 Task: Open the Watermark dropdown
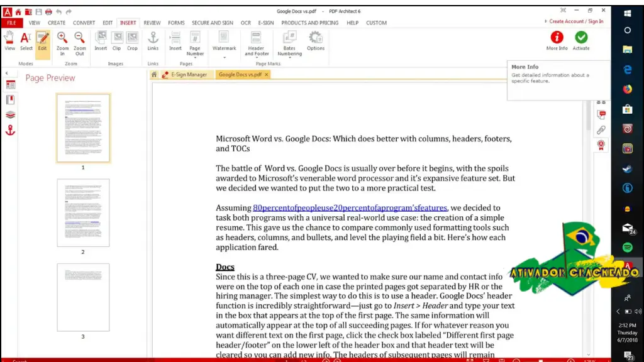(x=225, y=44)
